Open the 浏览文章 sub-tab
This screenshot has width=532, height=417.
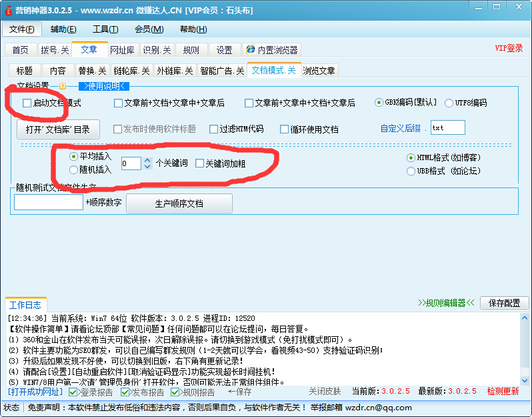click(319, 70)
